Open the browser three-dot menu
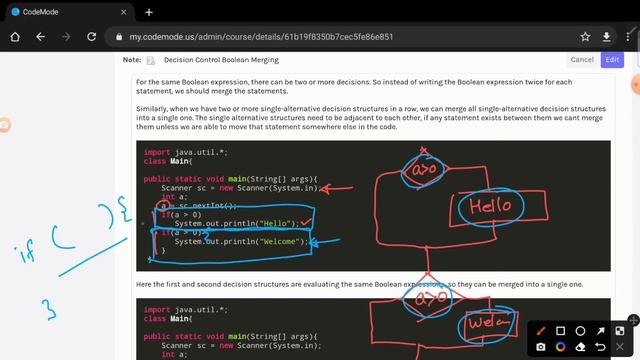Viewport: 640px width, 360px height. 628,37
